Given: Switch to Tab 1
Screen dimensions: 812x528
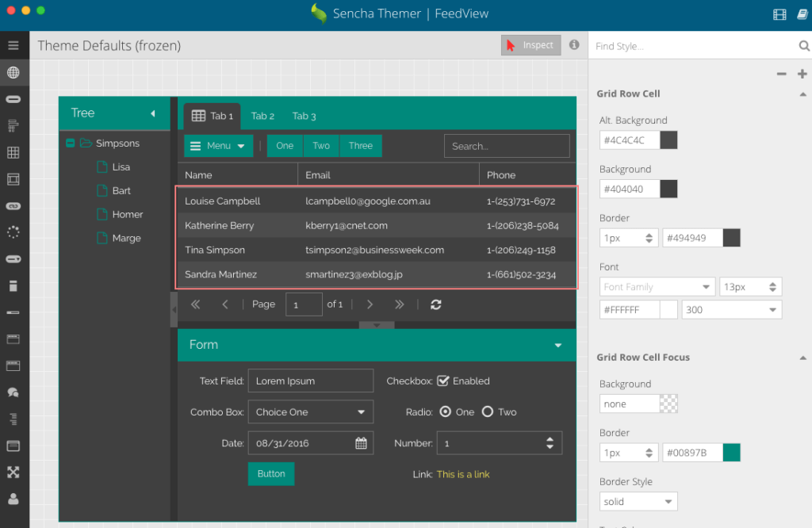Looking at the screenshot, I should (213, 117).
